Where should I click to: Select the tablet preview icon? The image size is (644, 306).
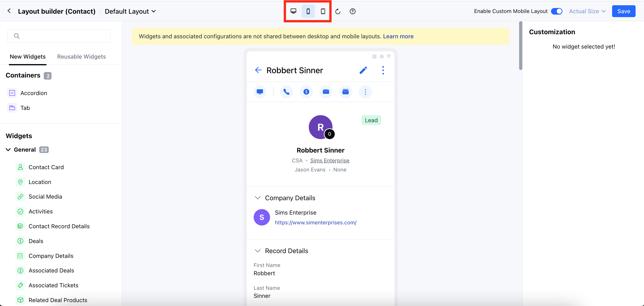tap(323, 11)
